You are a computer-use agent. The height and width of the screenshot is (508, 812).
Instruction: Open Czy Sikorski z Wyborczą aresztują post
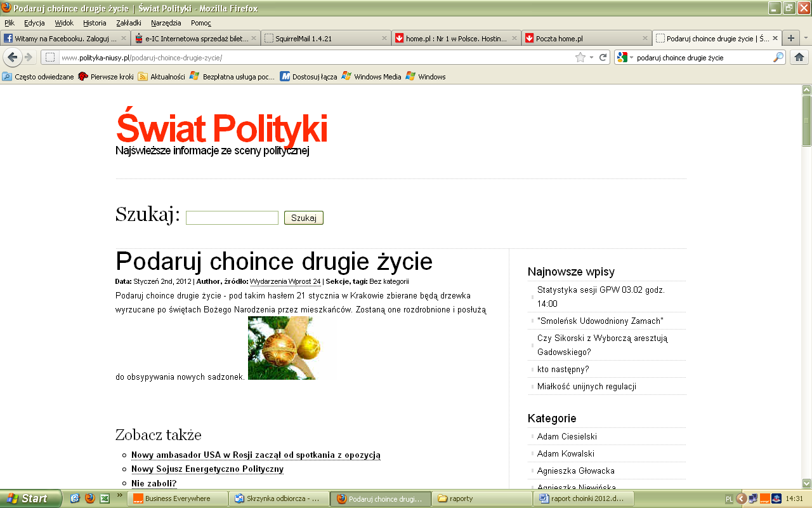603,345
